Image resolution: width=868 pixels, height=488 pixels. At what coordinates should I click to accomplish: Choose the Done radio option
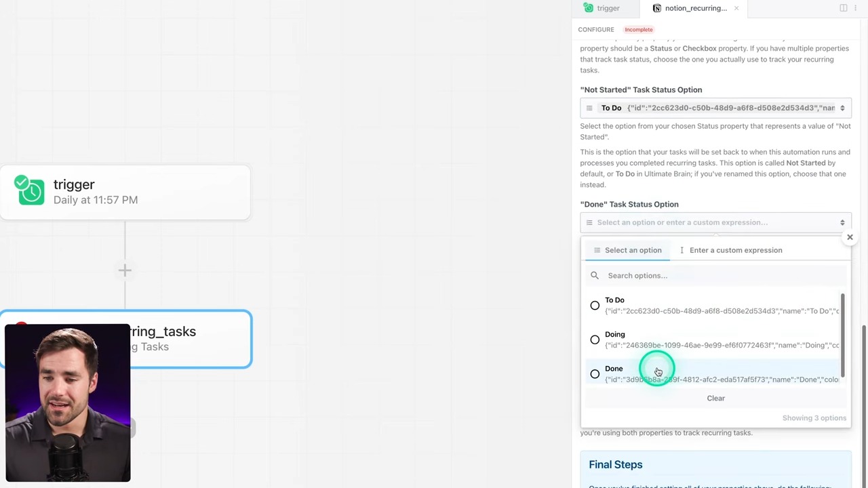595,374
